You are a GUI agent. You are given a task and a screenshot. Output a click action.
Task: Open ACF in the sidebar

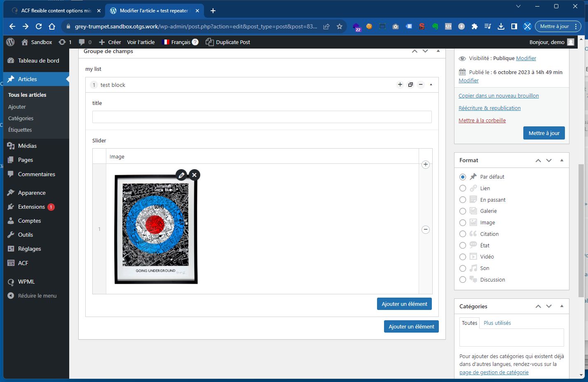pos(36,263)
